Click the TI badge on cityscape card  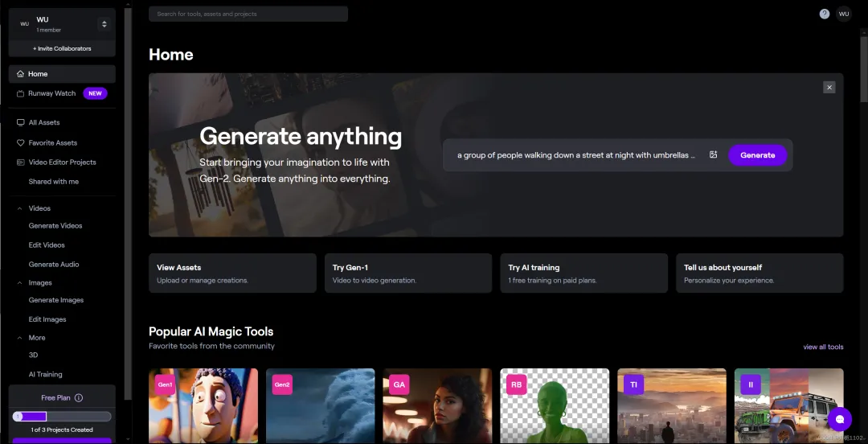[634, 384]
